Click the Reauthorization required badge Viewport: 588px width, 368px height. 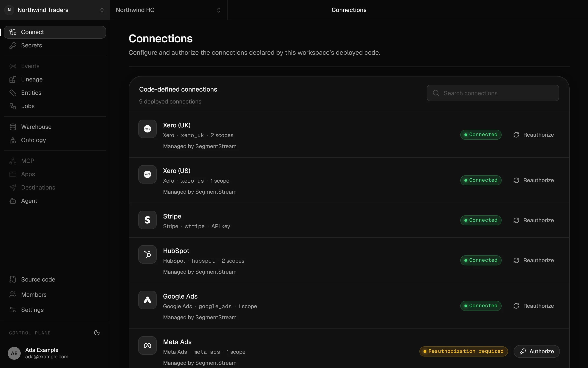point(464,351)
